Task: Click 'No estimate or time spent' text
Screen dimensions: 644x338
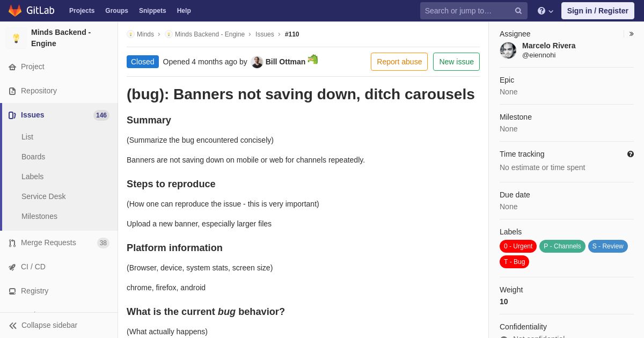Action: (543, 167)
